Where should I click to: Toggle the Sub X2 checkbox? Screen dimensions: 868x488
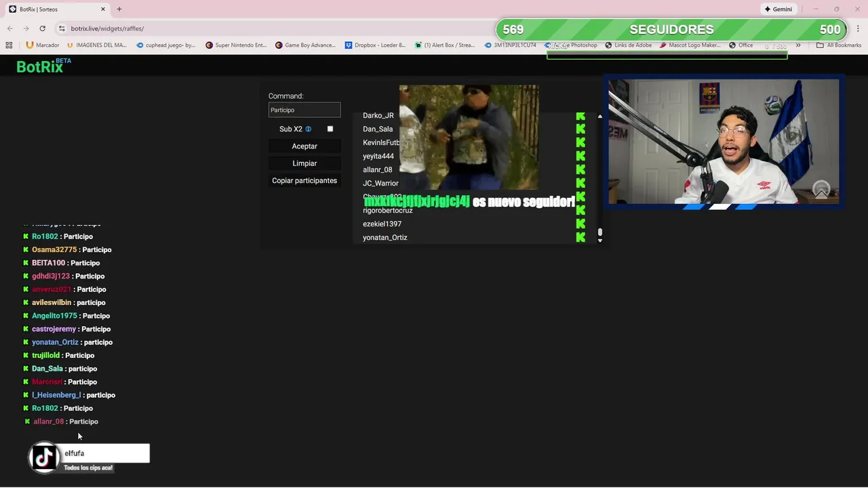pyautogui.click(x=330, y=129)
